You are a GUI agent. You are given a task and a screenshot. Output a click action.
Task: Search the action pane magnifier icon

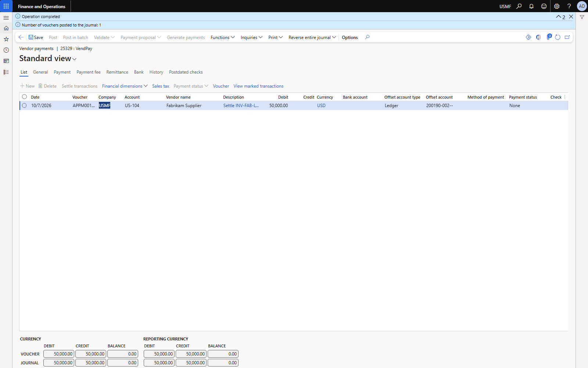(x=367, y=37)
